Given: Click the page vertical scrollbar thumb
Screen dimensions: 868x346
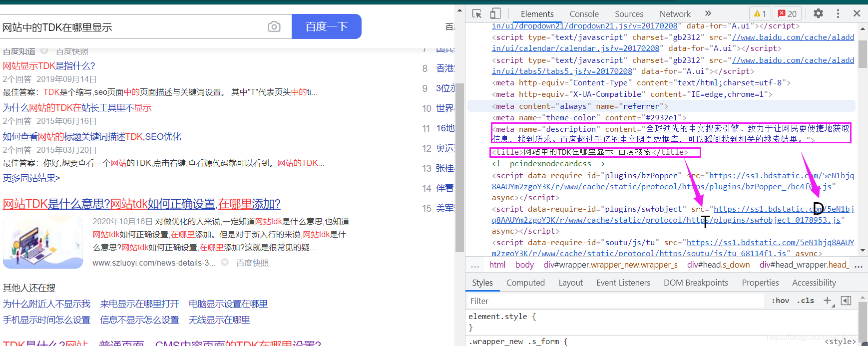Looking at the screenshot, I should tap(459, 168).
